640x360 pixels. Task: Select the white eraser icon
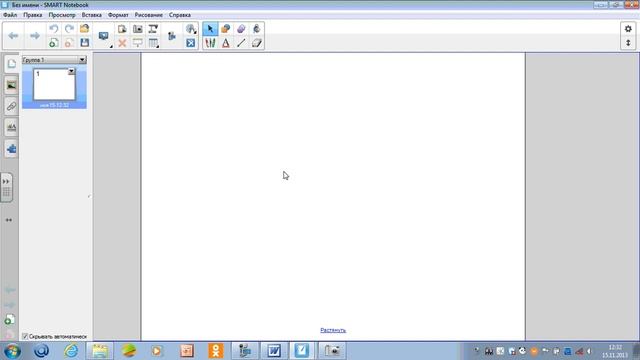pyautogui.click(x=257, y=43)
